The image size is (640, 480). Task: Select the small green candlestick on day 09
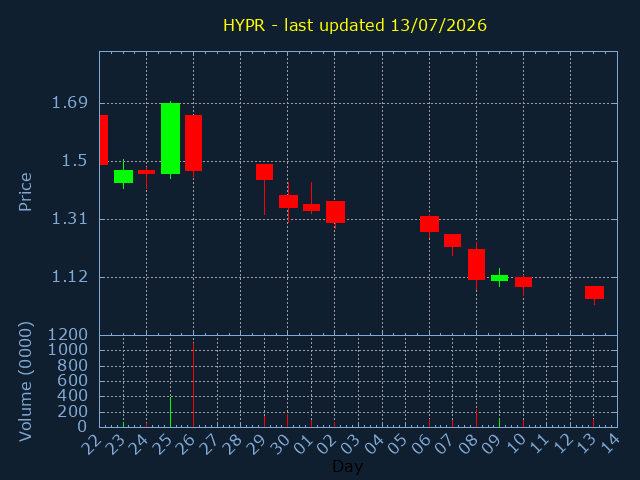point(500,278)
